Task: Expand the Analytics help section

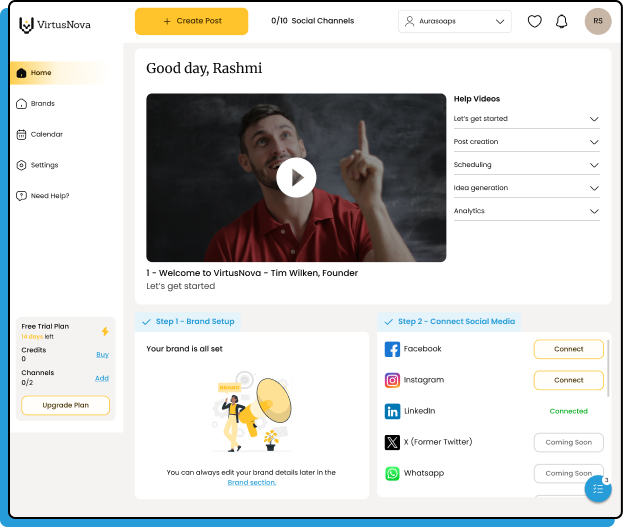Action: (x=526, y=211)
